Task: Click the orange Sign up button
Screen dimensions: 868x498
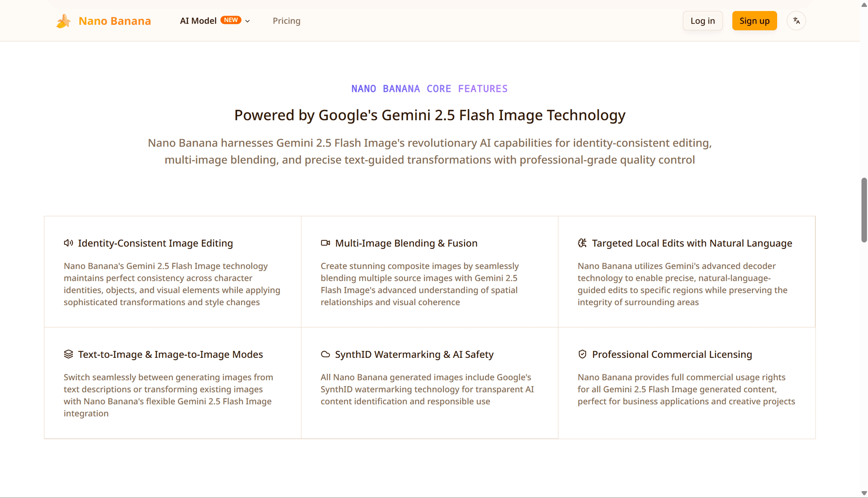Action: (x=755, y=21)
